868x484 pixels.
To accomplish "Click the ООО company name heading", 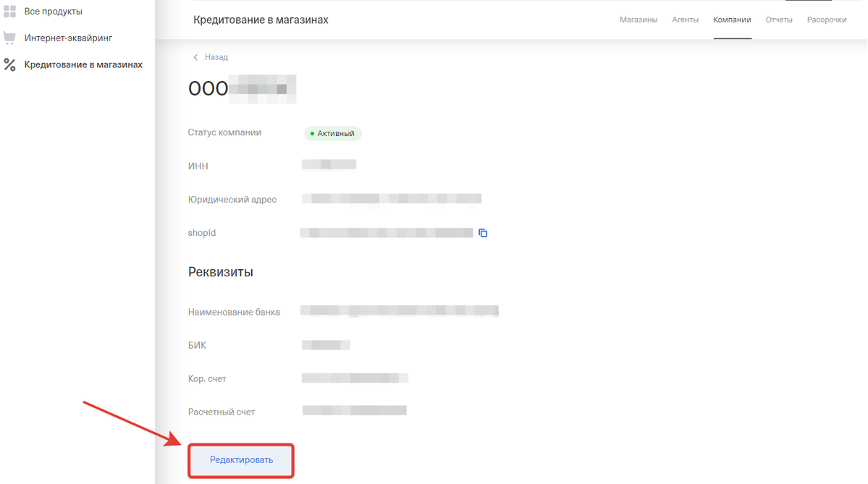I will coord(241,88).
